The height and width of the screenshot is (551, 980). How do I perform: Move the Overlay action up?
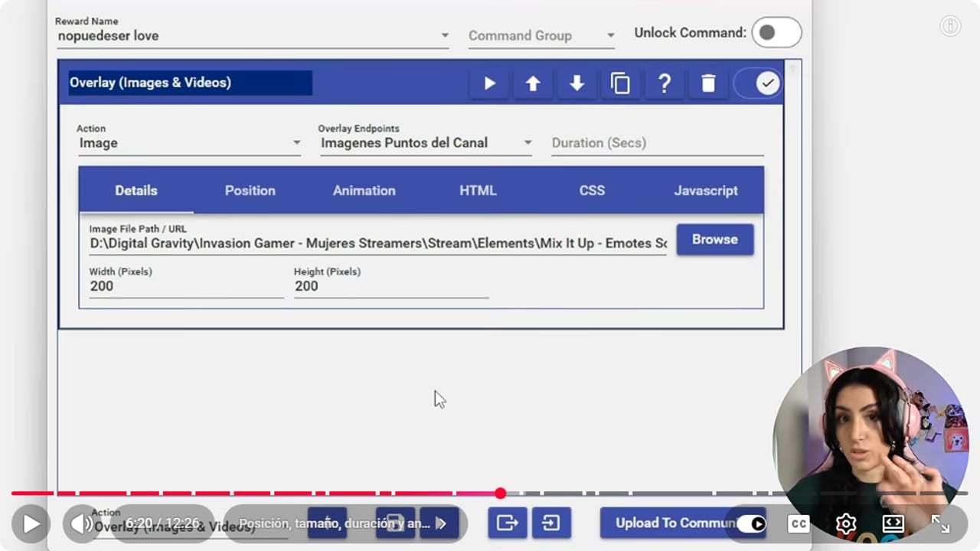[533, 83]
